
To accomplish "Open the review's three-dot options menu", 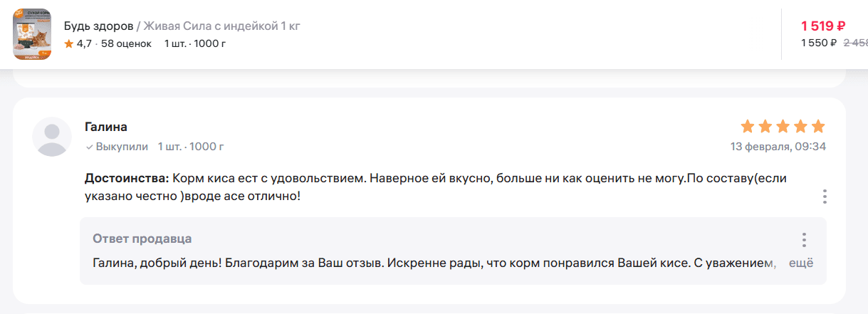I will coord(825,196).
